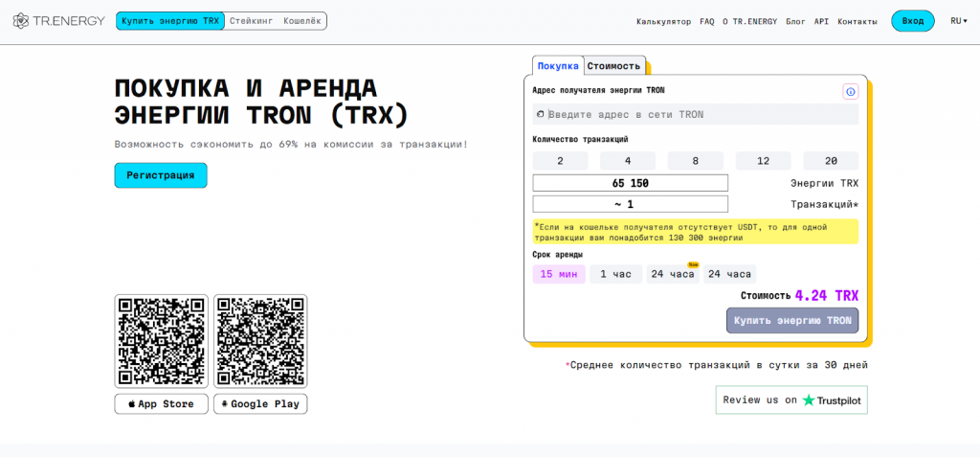Click the ~ 1 transactions count field
Image resolution: width=980 pixels, height=457 pixels.
pyautogui.click(x=630, y=204)
